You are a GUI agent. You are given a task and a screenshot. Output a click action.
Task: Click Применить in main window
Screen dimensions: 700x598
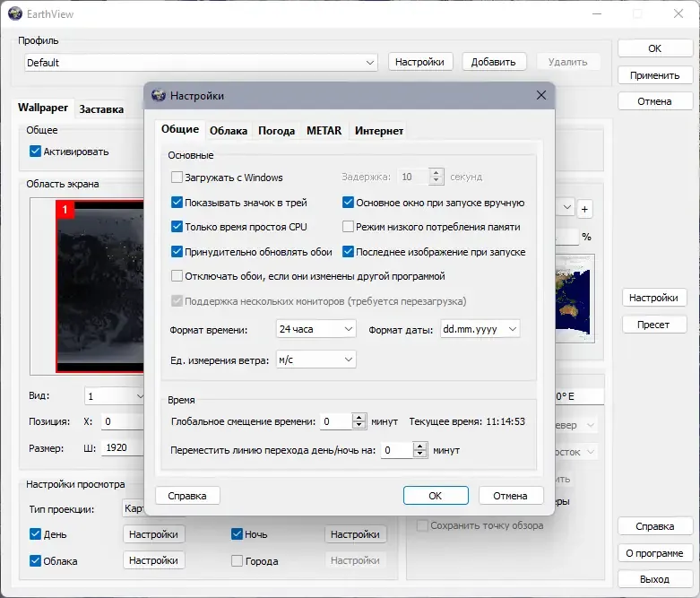[654, 75]
